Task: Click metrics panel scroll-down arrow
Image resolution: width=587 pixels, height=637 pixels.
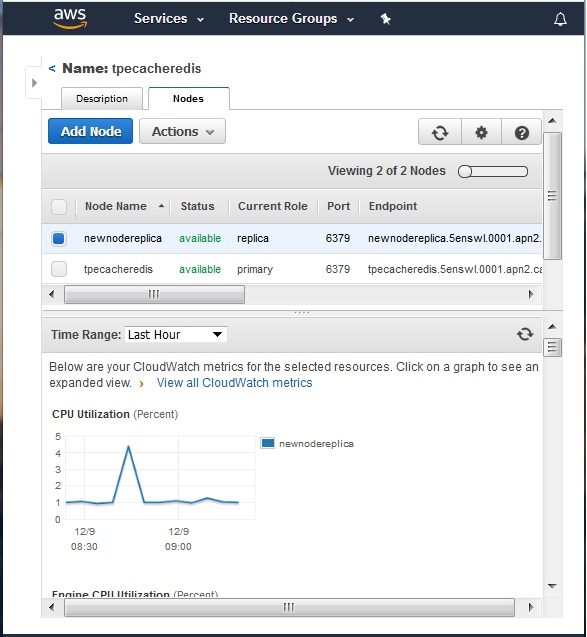Action: click(x=552, y=586)
